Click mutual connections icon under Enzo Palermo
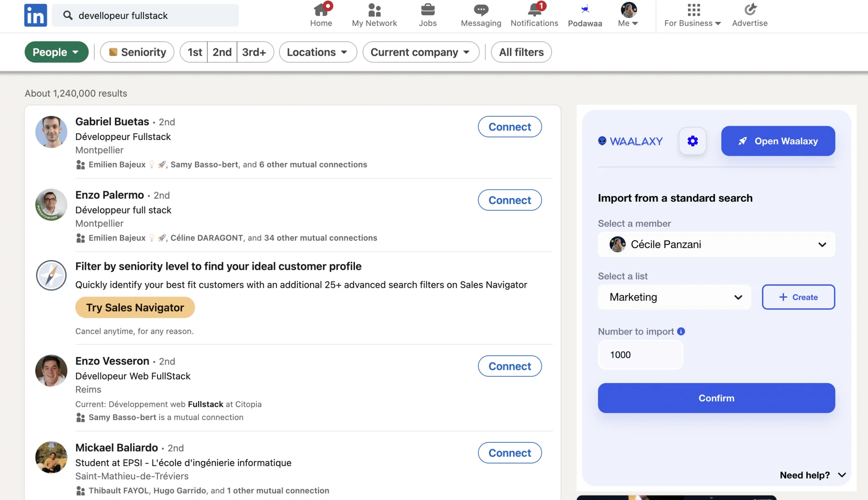Image resolution: width=868 pixels, height=500 pixels. (x=80, y=238)
